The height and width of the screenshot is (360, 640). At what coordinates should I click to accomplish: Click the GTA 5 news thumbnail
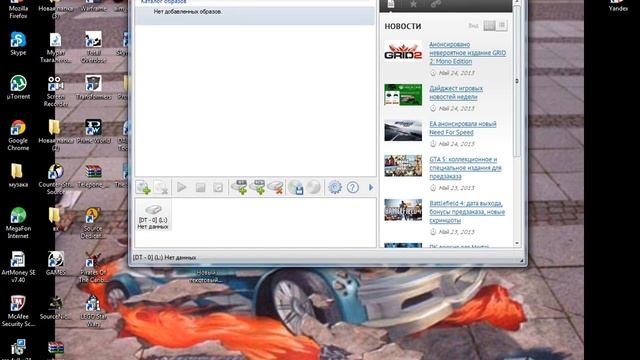coord(403,165)
